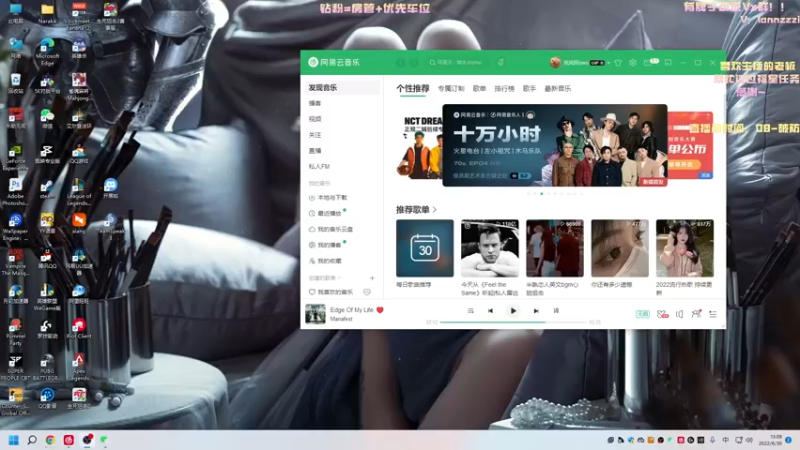Viewport: 800px width, 450px height.
Task: Open the 十万小时 center banner
Action: point(555,145)
